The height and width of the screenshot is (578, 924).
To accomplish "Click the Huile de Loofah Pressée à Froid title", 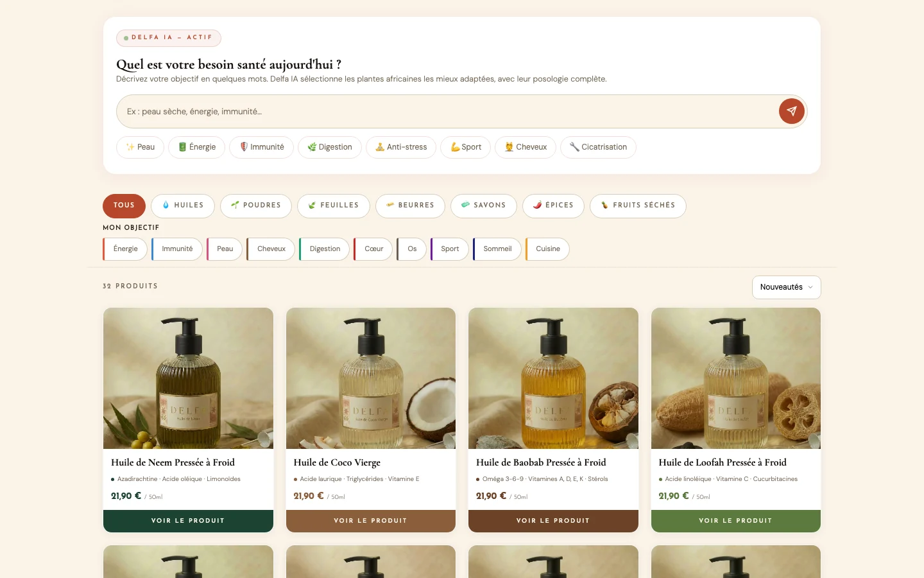I will pos(723,462).
